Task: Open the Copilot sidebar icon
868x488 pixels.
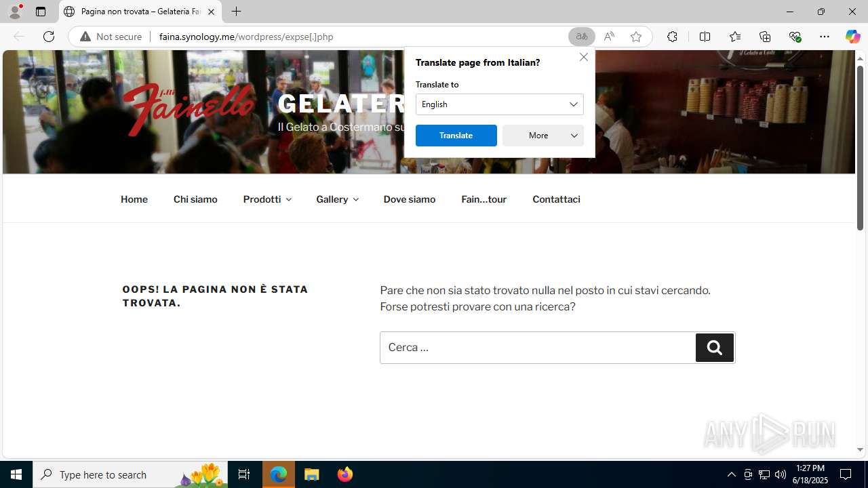Action: coord(852,37)
